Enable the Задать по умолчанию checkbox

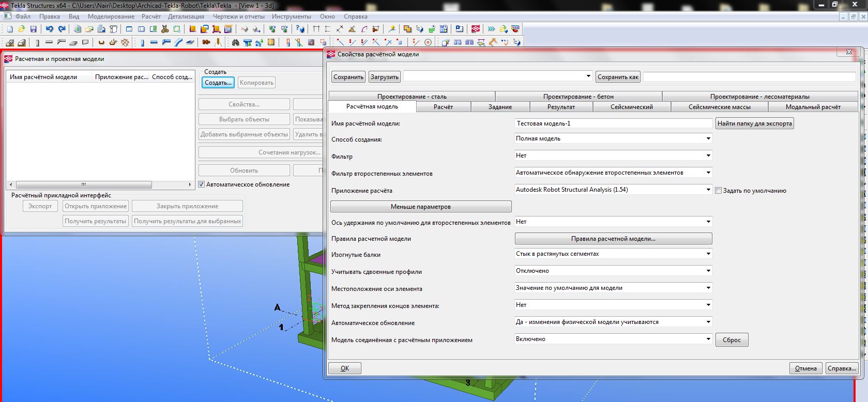[718, 191]
